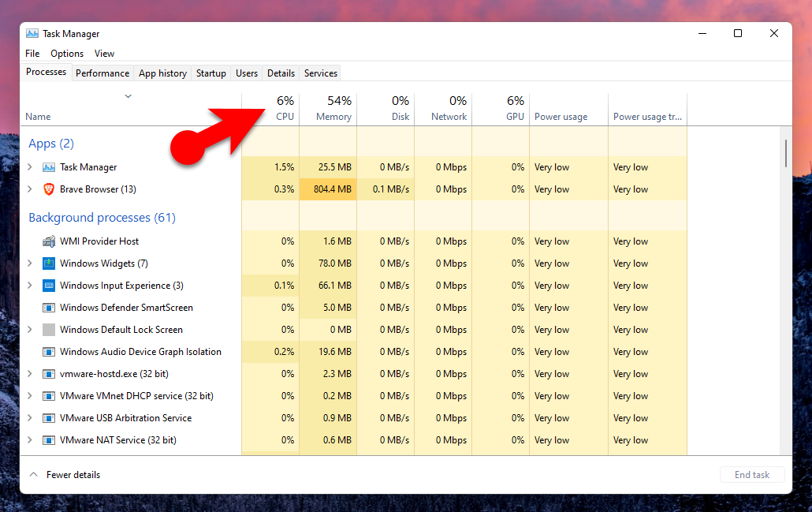
Task: Expand vmware-hostd.exe (32 bit) row
Action: (x=30, y=374)
